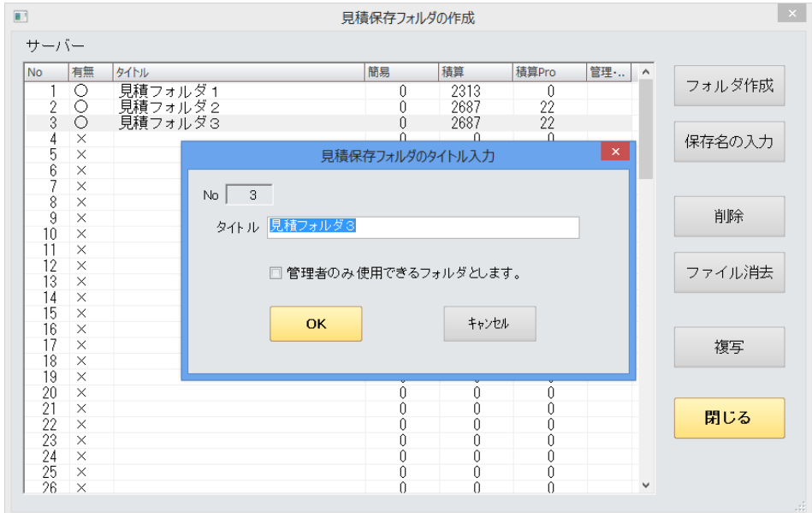Click the キャンセル button
812x513 pixels.
point(489,324)
